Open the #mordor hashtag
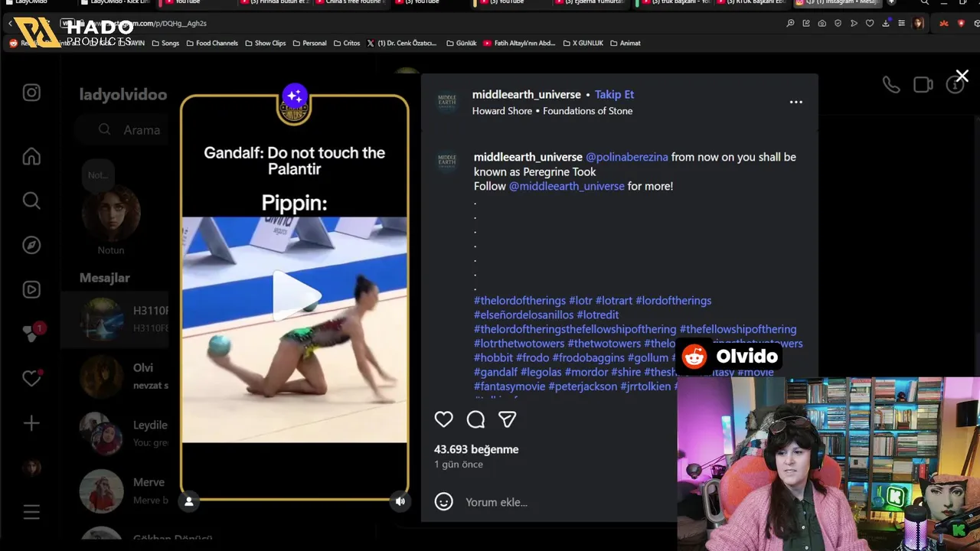Viewport: 980px width, 551px height. [586, 373]
